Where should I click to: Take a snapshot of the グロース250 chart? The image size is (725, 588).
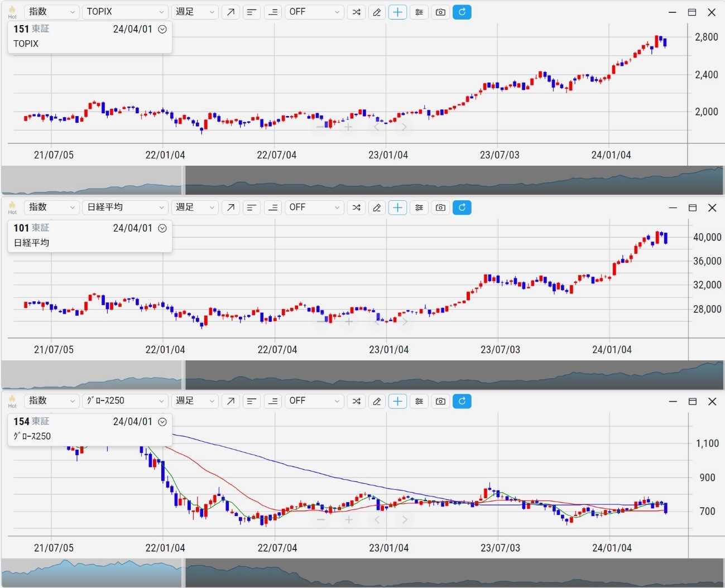(440, 401)
